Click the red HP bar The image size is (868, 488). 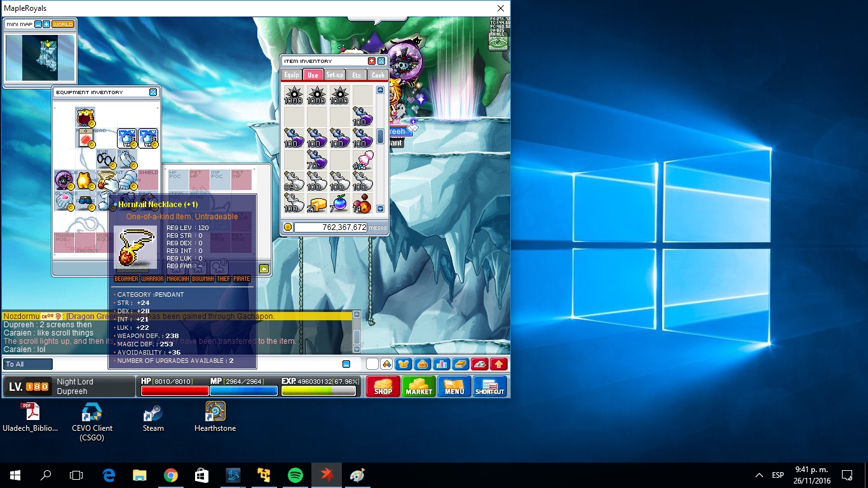(175, 391)
